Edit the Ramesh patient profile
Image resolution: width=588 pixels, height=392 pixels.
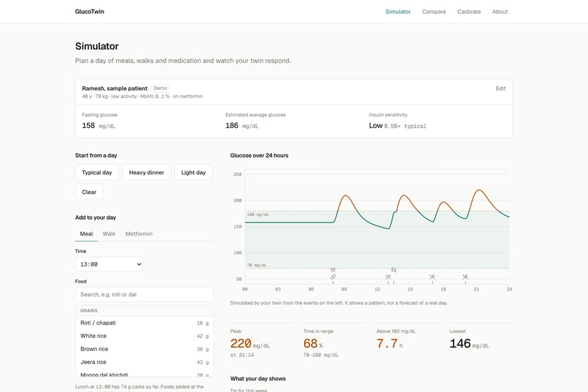pyautogui.click(x=500, y=88)
